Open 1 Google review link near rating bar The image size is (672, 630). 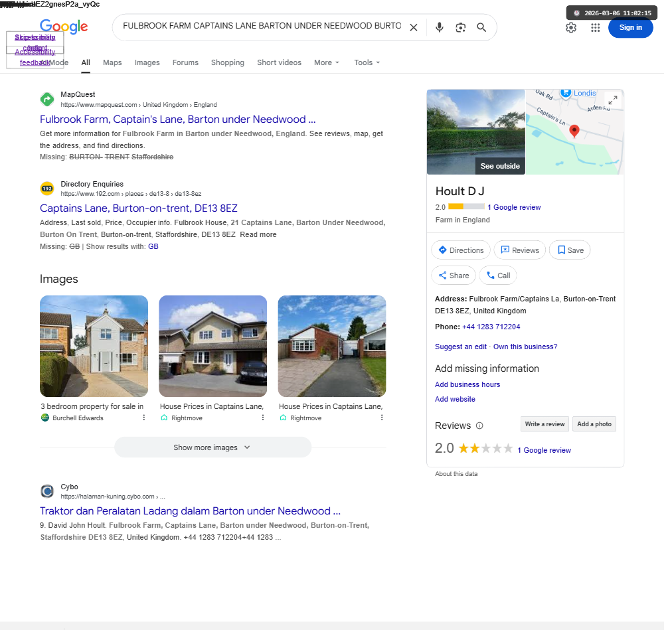[514, 207]
